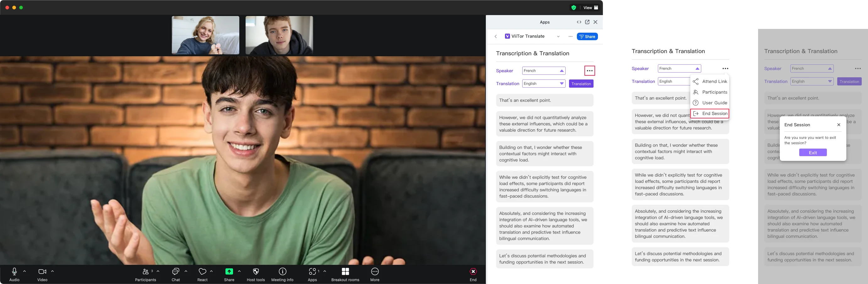The image size is (868, 284).
Task: Select 'Building on that' paragraph in middle panel
Action: 680,152
